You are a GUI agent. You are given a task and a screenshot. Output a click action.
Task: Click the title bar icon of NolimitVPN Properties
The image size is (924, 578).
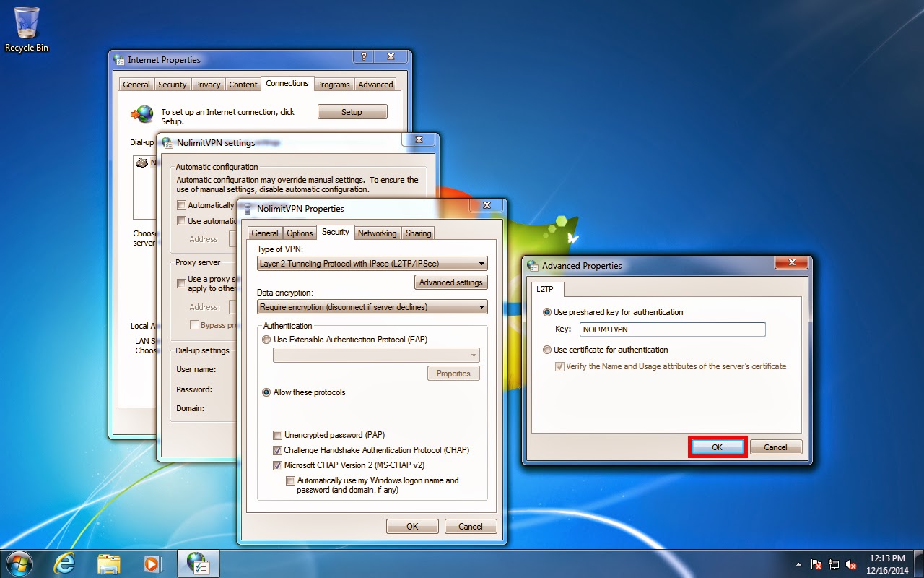(248, 209)
